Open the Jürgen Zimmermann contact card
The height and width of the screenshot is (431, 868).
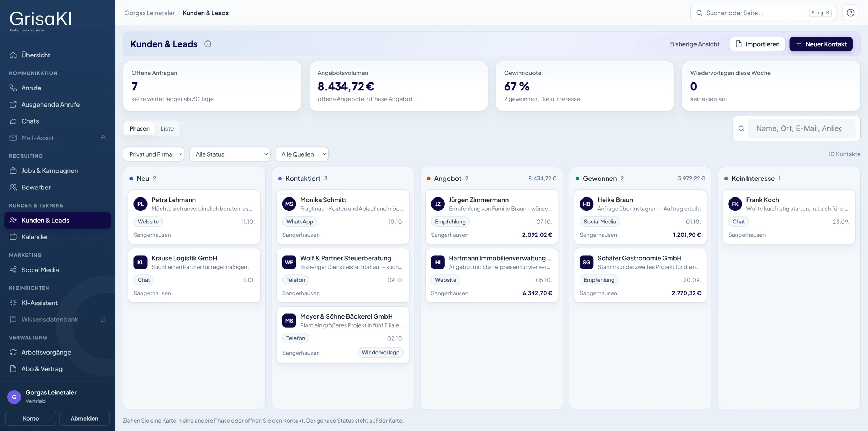coord(492,217)
